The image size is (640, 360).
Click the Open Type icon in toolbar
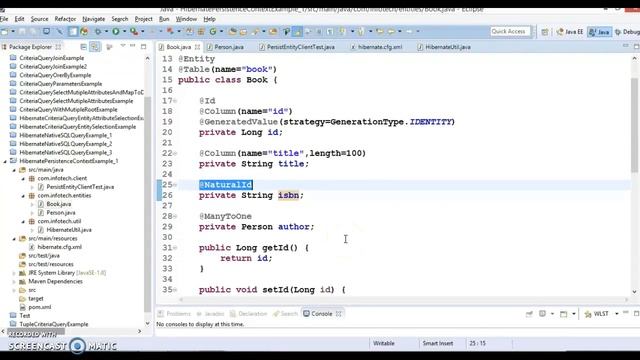click(x=233, y=31)
